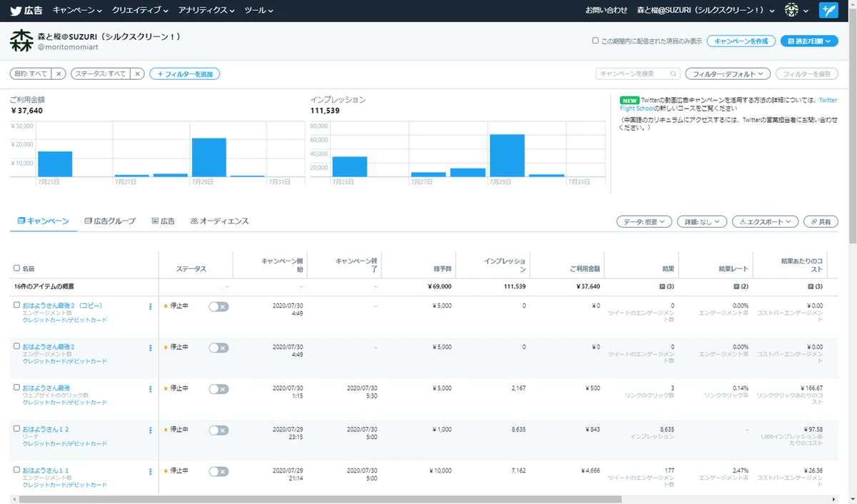Open the options menu for おはようさん最後２（コピー）
857x504 pixels.
coord(150,307)
